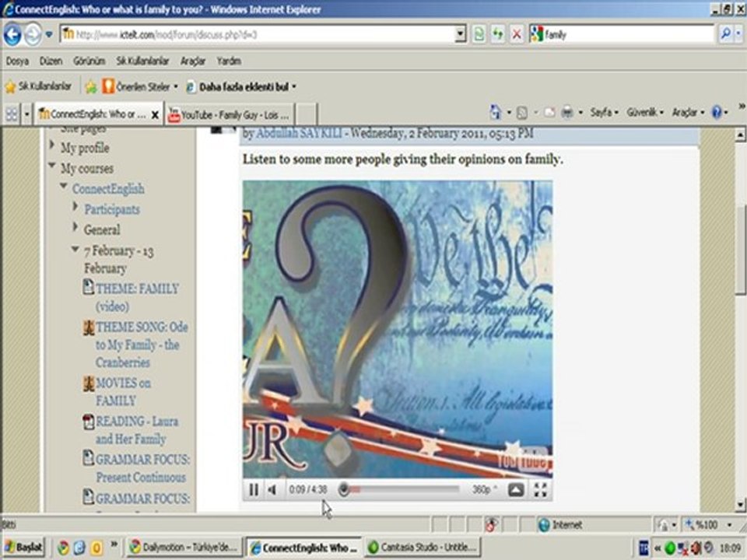747x560 pixels.
Task: Click the Sık Kullanılanlar star favorites button
Action: [38, 86]
